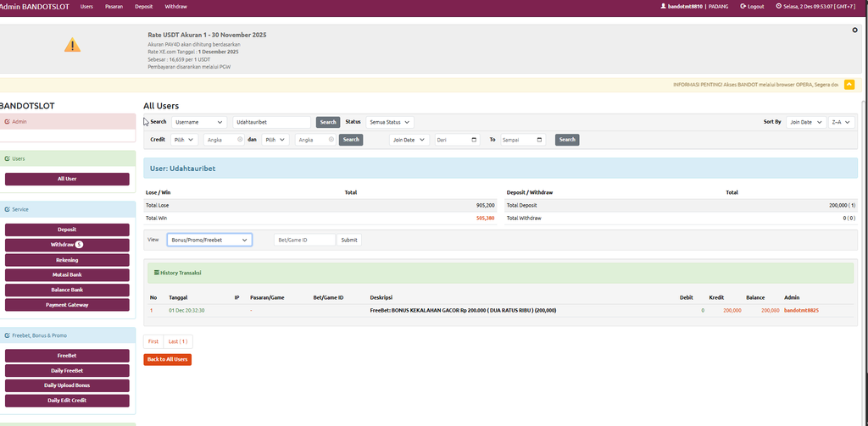The width and height of the screenshot is (868, 426).
Task: Click the warning triangle icon in the notice
Action: (73, 45)
